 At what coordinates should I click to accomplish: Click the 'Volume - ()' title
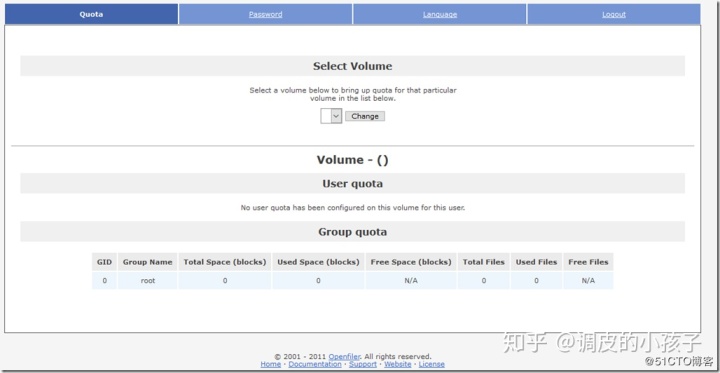353,160
